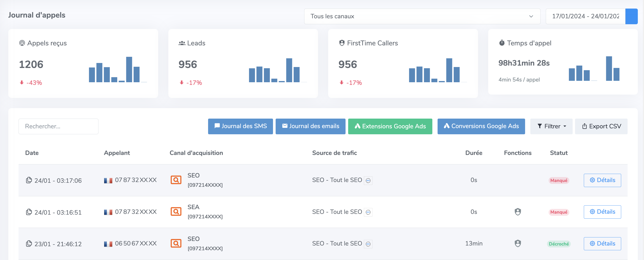Open Journal des emails
The image size is (644, 260).
(310, 126)
